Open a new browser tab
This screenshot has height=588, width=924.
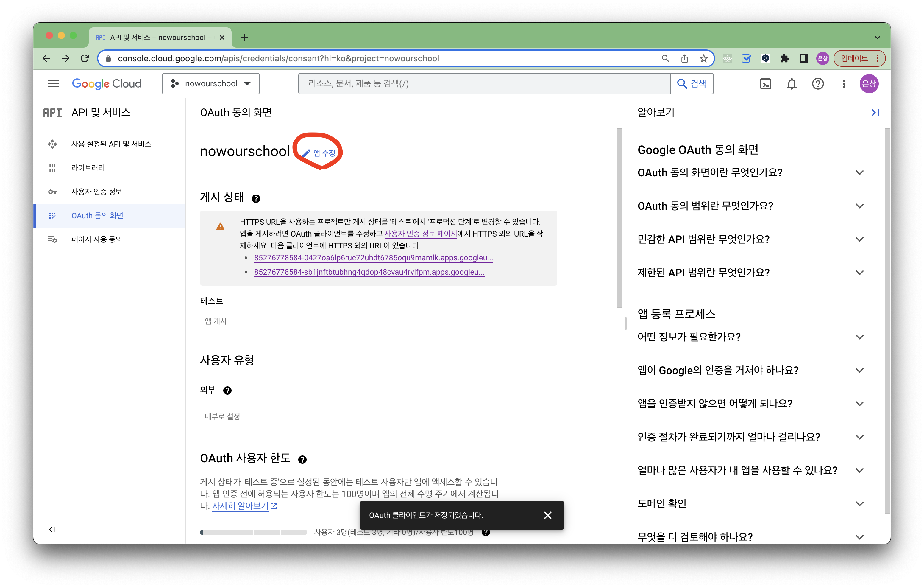(244, 38)
